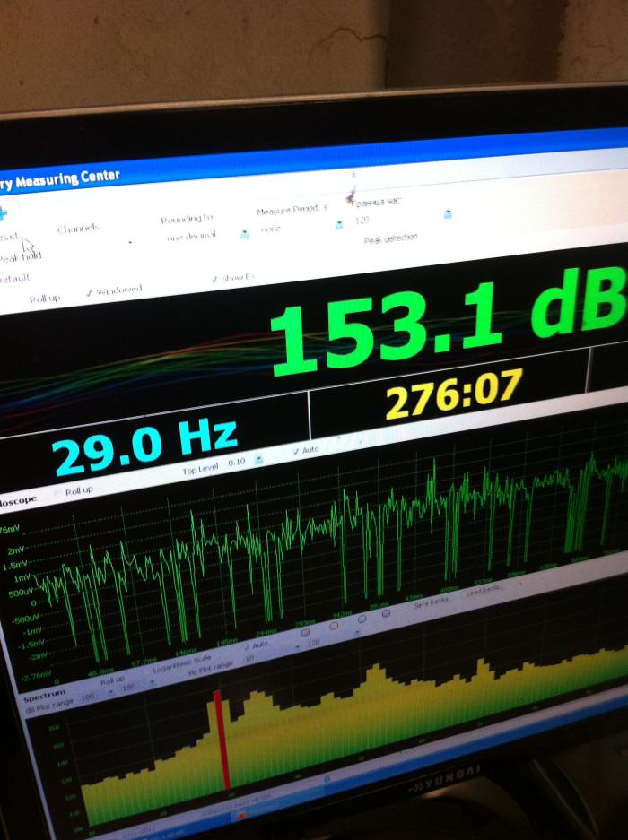Viewport: 628px width, 840px height.
Task: Click the 276:07 yellow timer readout
Action: (454, 394)
